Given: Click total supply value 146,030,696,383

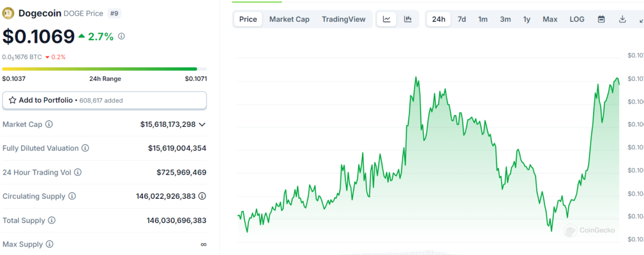Looking at the screenshot, I should point(177,221).
